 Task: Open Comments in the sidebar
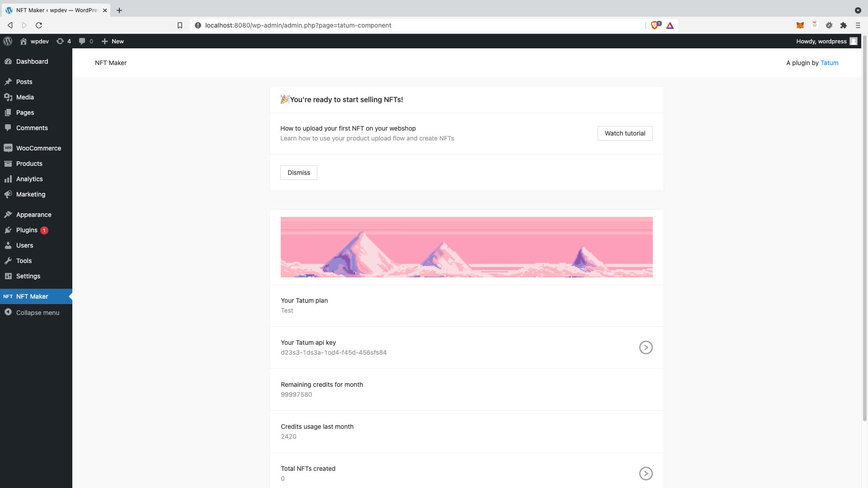pyautogui.click(x=36, y=128)
